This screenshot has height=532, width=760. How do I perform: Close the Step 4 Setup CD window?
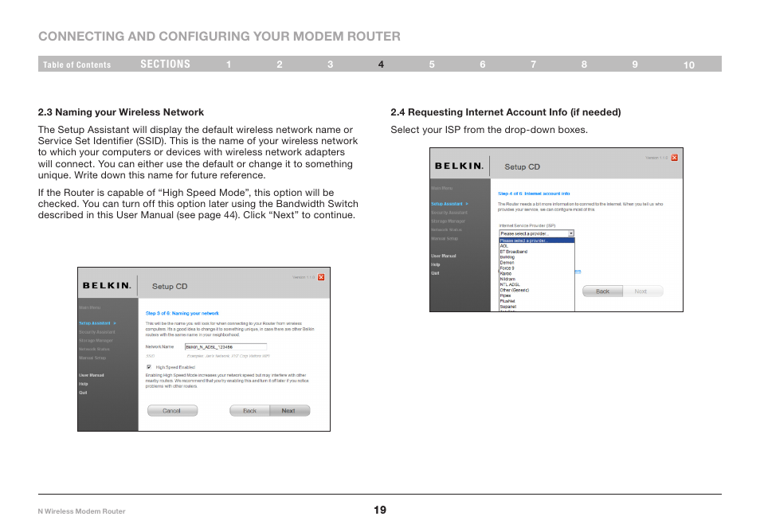point(674,158)
